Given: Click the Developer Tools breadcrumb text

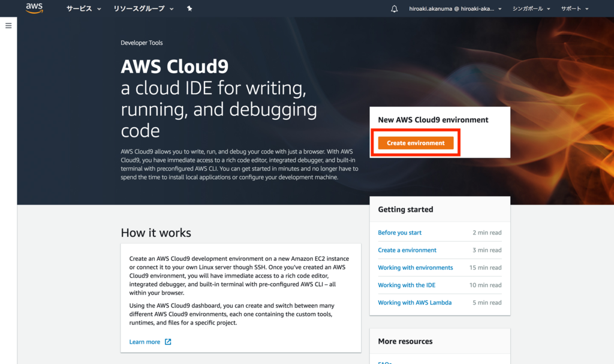Looking at the screenshot, I should pyautogui.click(x=142, y=43).
